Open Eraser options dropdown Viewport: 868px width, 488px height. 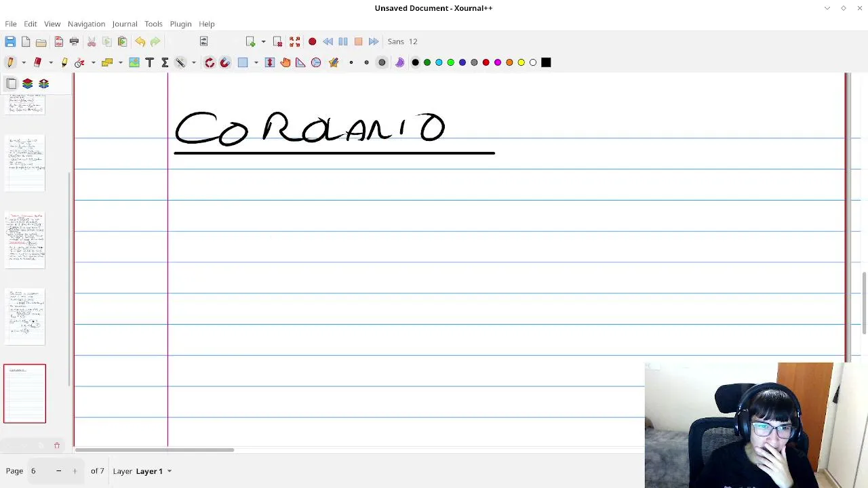tap(51, 62)
